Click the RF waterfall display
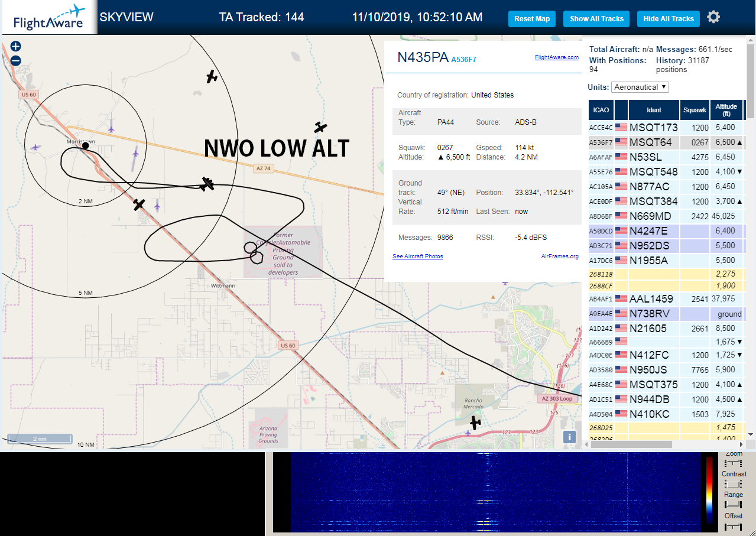The height and width of the screenshot is (536, 756). point(495,492)
